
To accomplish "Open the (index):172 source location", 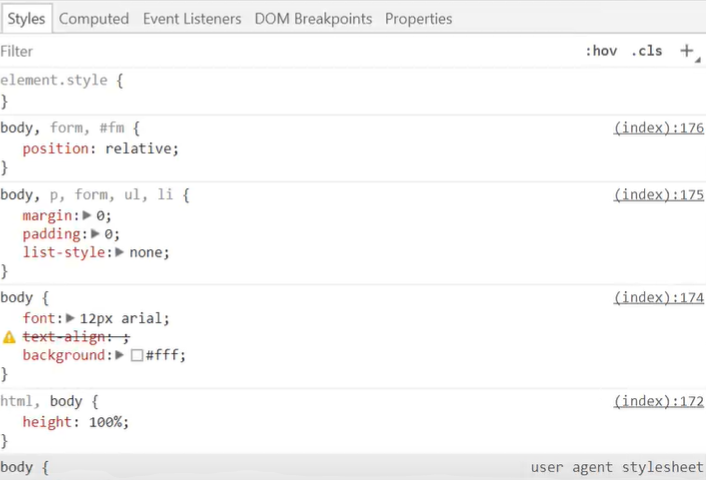I will tap(658, 401).
